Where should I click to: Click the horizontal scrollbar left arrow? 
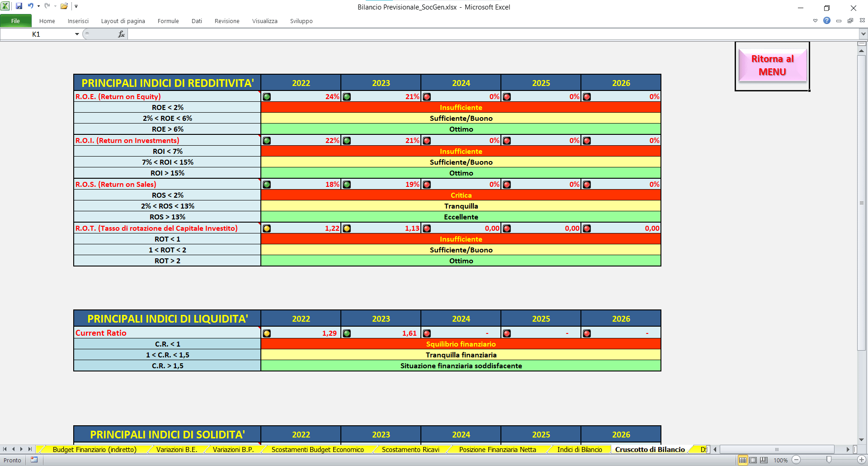[x=715, y=449]
